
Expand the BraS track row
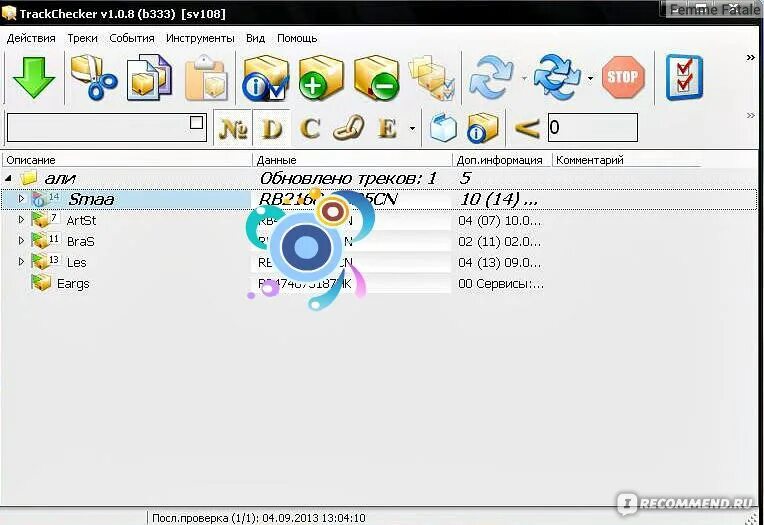tap(21, 241)
